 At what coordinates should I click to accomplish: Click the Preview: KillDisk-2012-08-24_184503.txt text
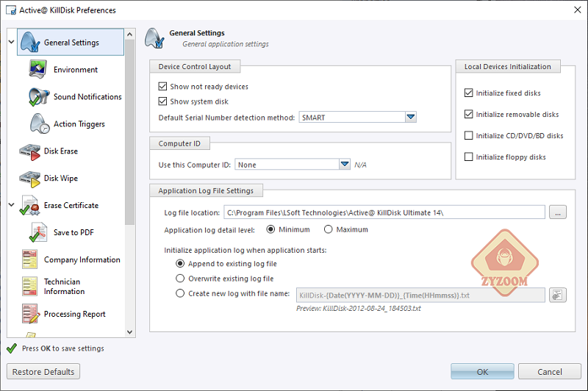click(359, 309)
